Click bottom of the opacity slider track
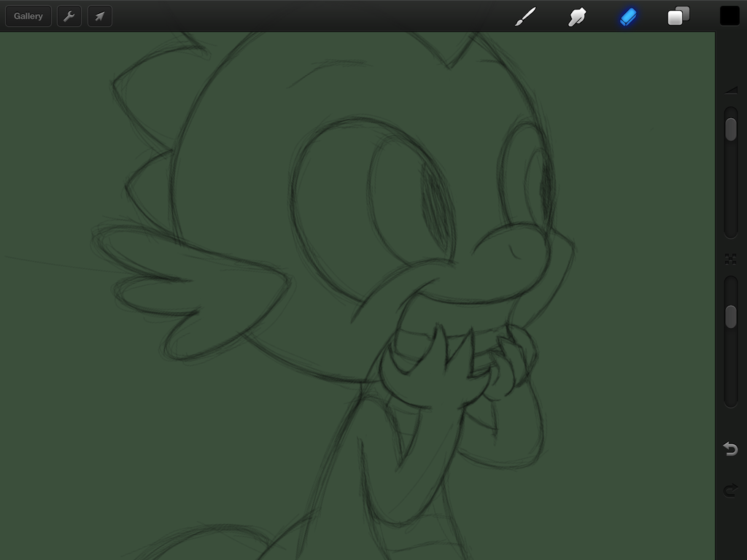The width and height of the screenshot is (747, 560). pyautogui.click(x=730, y=400)
